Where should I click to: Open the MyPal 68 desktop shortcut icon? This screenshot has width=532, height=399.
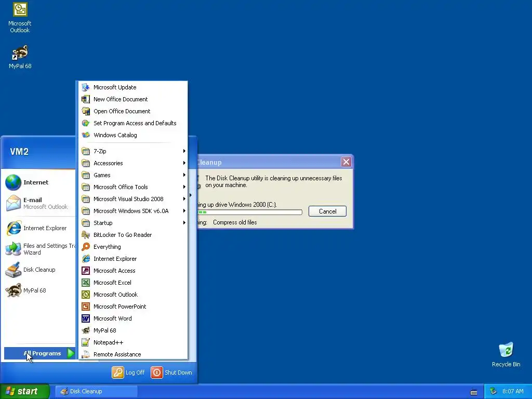[x=20, y=52]
